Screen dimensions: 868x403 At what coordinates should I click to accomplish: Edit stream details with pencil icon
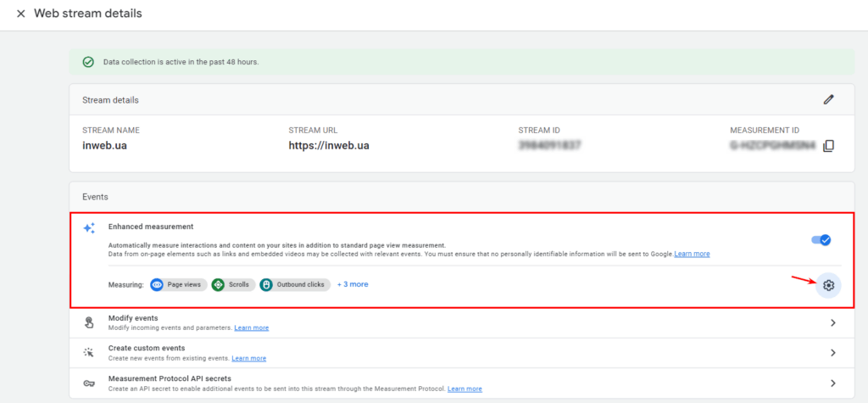pos(828,100)
